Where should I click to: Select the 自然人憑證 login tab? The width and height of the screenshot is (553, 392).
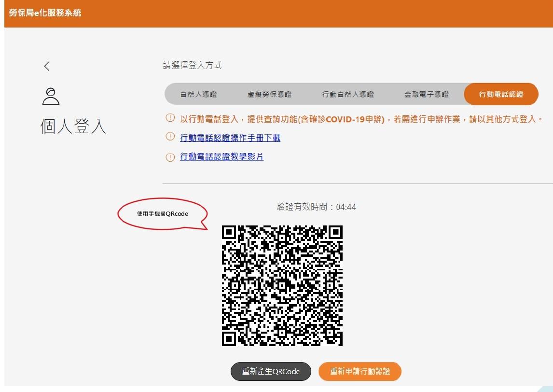coord(198,94)
